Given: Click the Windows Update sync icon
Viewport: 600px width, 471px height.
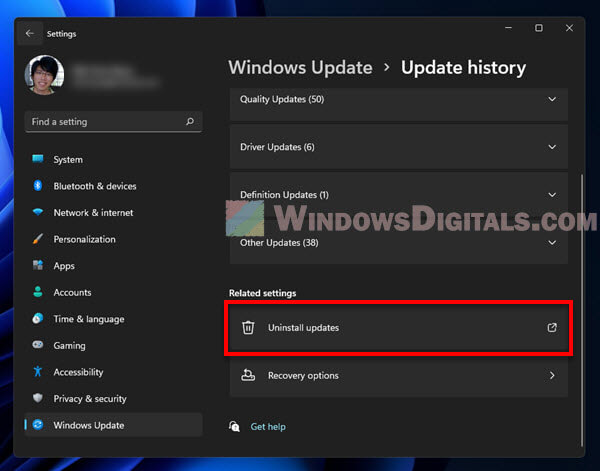Looking at the screenshot, I should point(38,425).
